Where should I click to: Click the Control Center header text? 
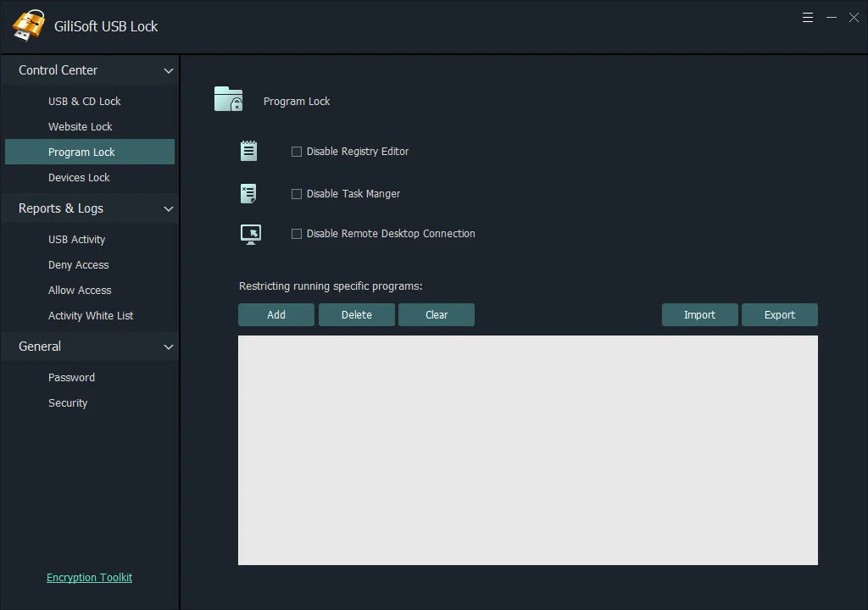(58, 70)
